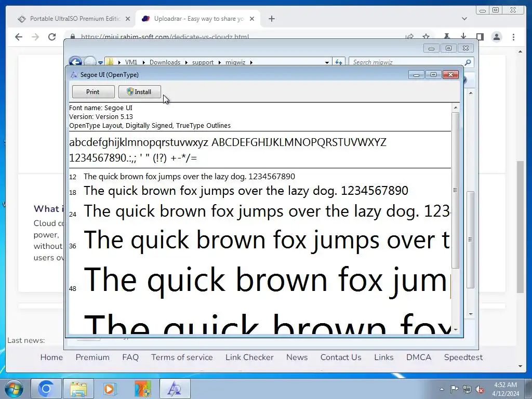
Task: Click the taskbar clock showing 4:52 AM
Action: pyautogui.click(x=506, y=389)
